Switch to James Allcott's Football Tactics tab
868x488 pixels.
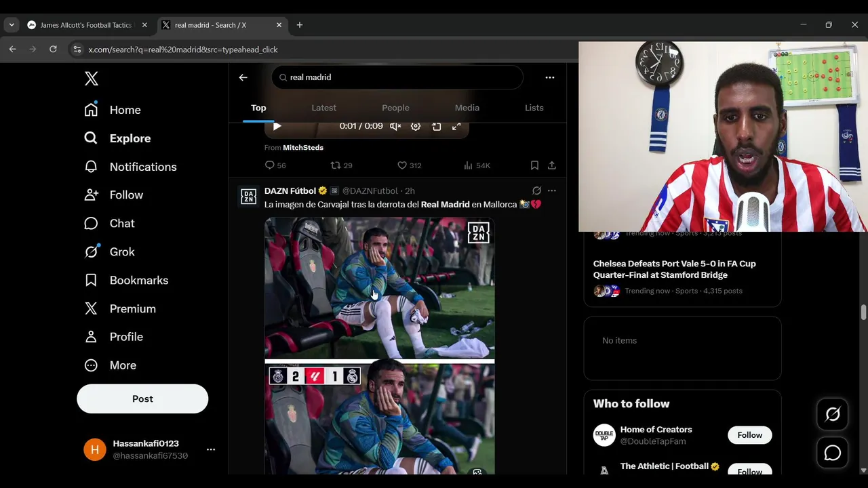(x=87, y=25)
